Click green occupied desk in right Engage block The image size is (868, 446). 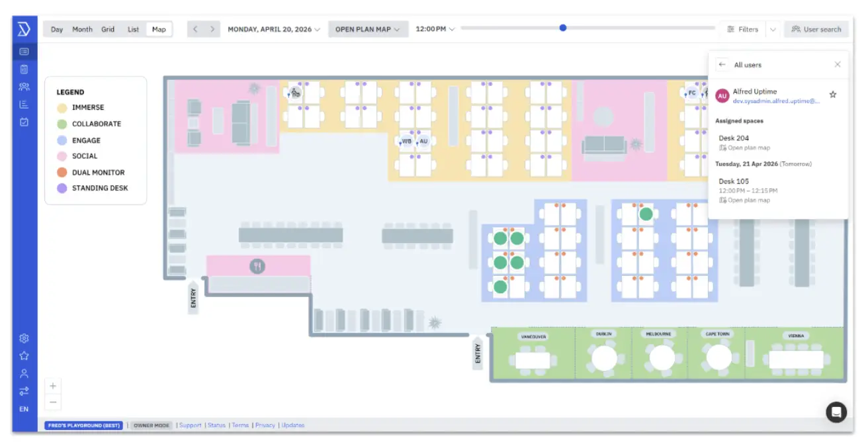click(646, 214)
